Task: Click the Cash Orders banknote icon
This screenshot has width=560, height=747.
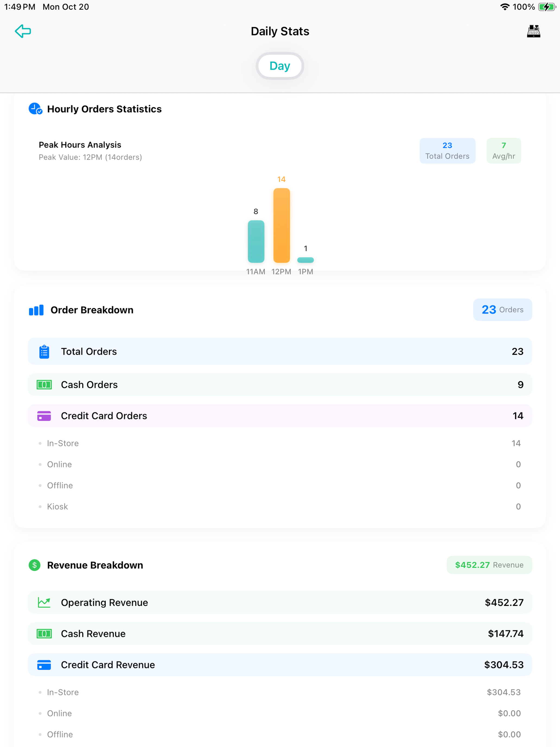Action: pos(44,385)
